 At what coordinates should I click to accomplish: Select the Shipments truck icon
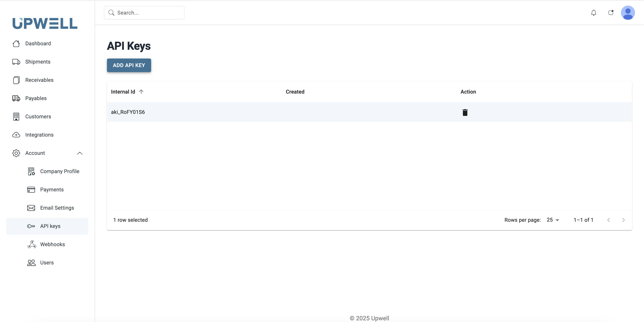pos(16,61)
